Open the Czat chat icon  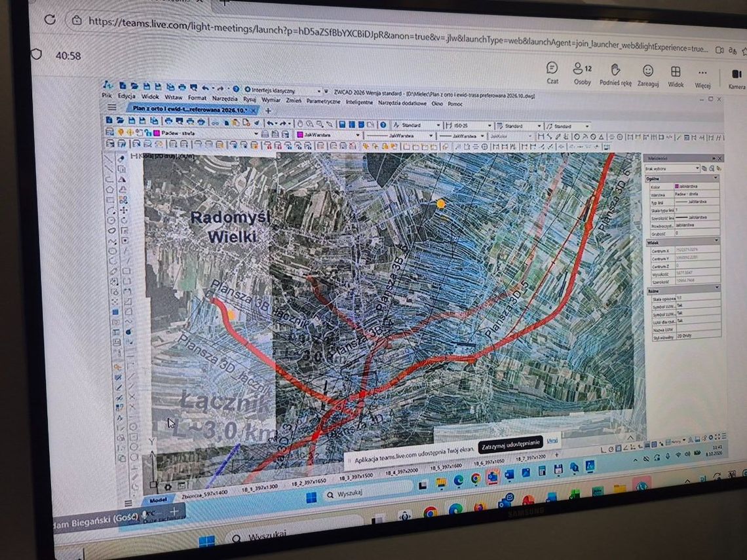[552, 73]
